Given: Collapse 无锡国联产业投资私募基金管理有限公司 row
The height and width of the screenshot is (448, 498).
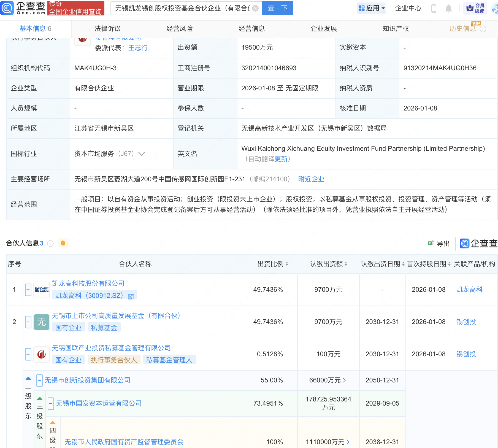Looking at the screenshot, I should pyautogui.click(x=28, y=354).
